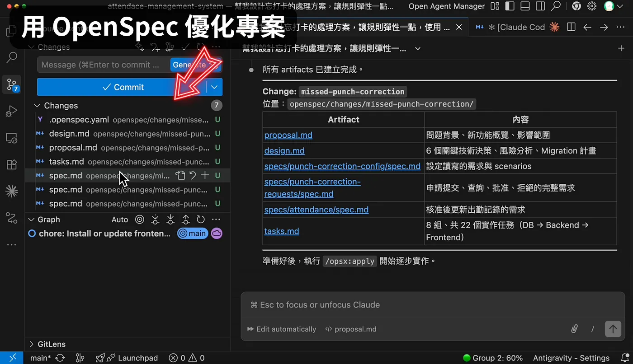633x364 pixels.
Task: Collapse the Graph section
Action: pos(31,219)
